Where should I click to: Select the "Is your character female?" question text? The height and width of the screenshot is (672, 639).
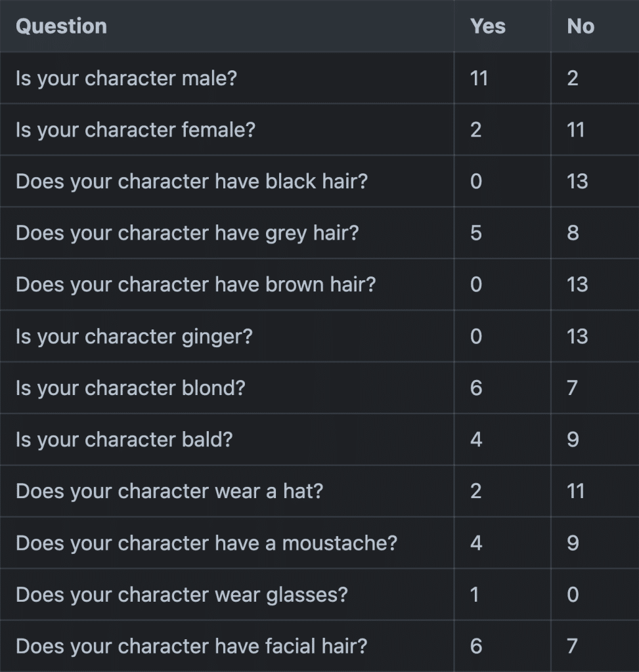tap(135, 130)
